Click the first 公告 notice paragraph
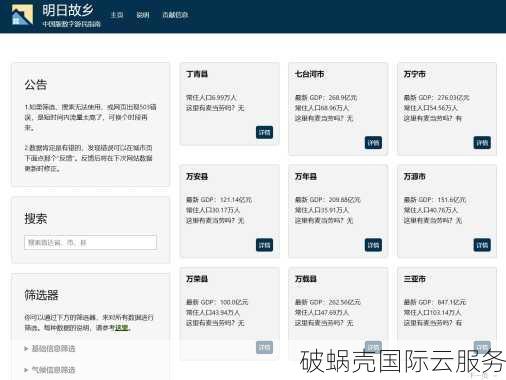506x380 pixels. 90,117
